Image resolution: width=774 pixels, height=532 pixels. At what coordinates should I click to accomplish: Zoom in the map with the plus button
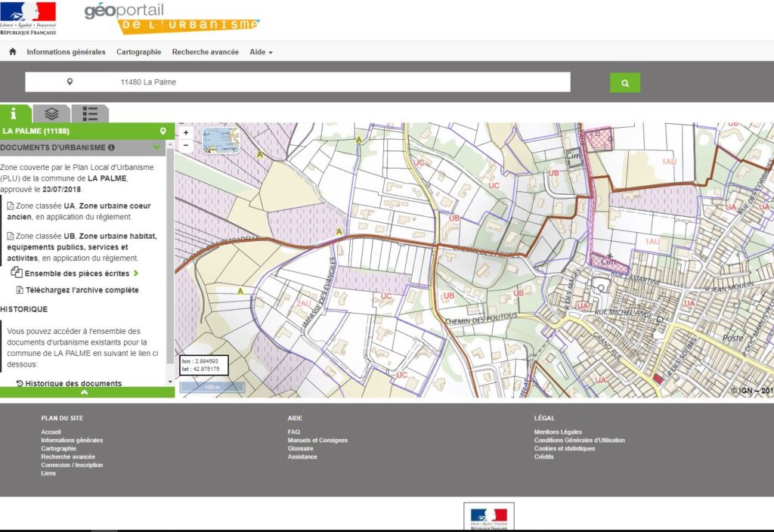point(186,133)
